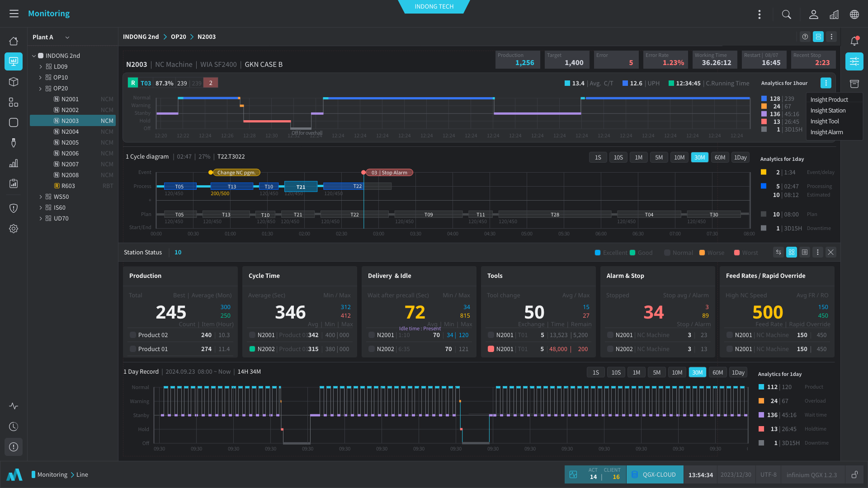The width and height of the screenshot is (868, 488).
Task: Open the globe language icon
Action: [854, 14]
